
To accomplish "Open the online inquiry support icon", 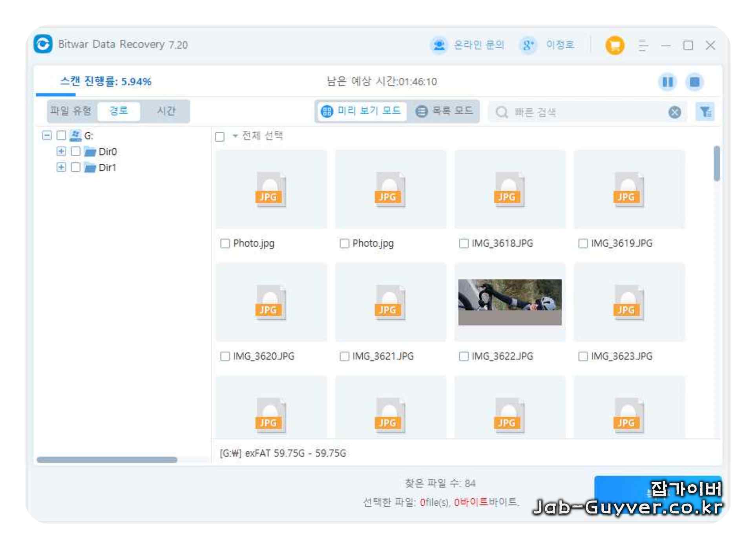I will click(439, 45).
